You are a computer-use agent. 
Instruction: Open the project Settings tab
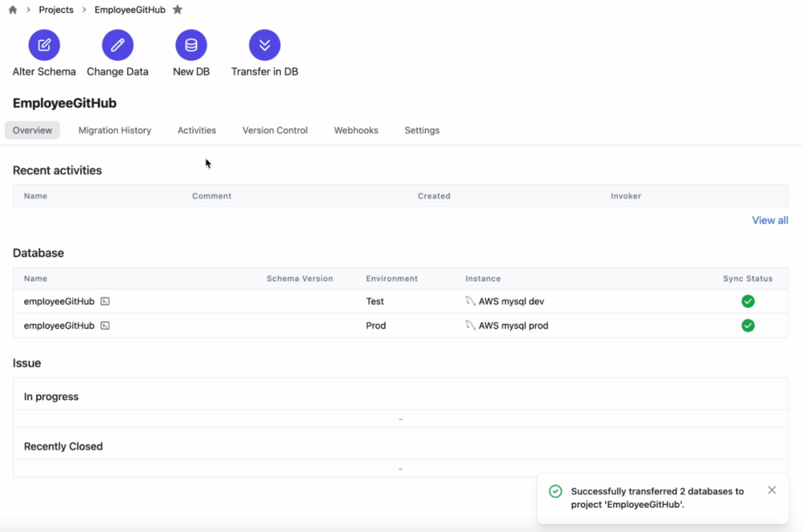tap(422, 131)
